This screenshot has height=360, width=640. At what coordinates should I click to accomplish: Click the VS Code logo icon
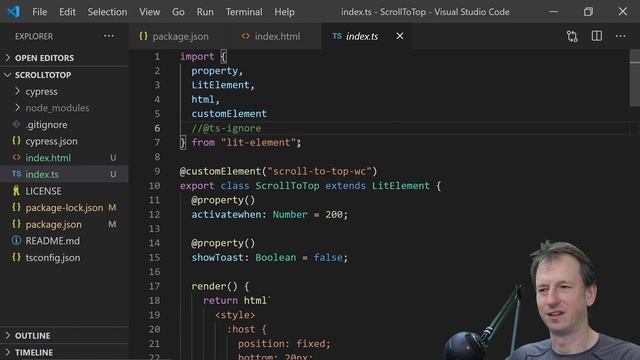(13, 11)
